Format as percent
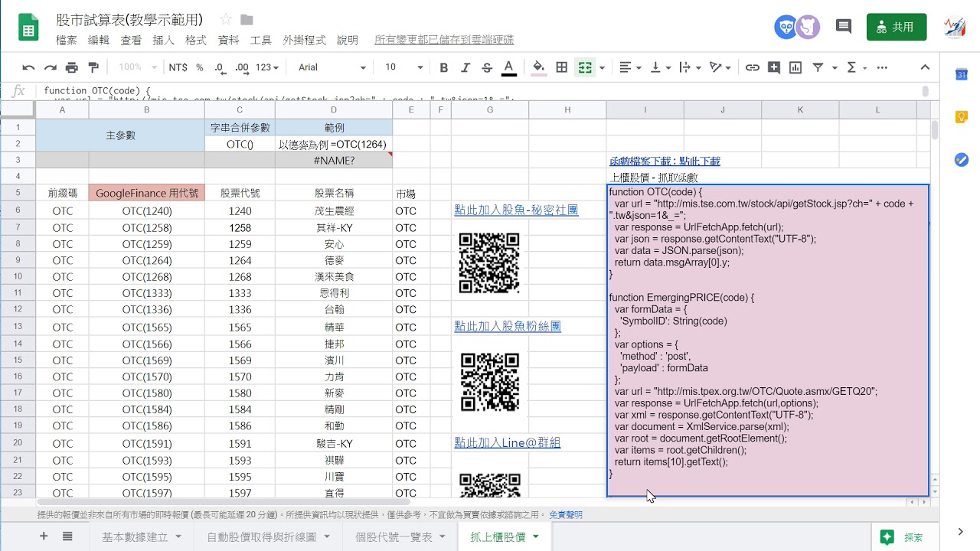Viewport: 980px width, 551px height. (200, 67)
